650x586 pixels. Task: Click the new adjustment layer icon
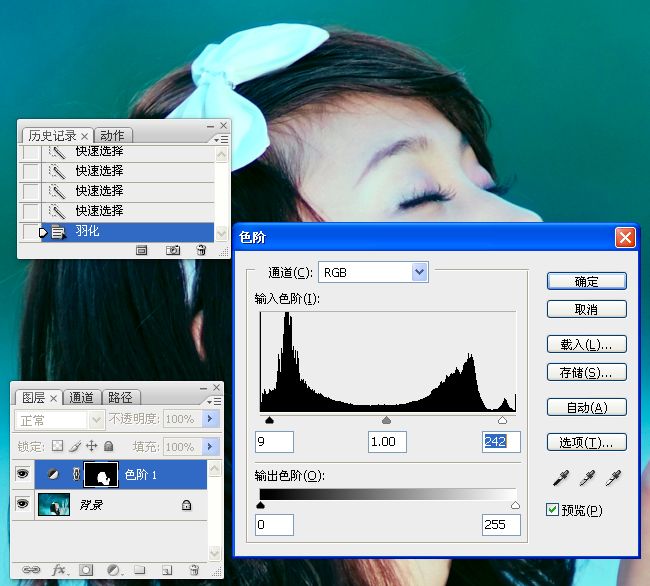(x=113, y=569)
